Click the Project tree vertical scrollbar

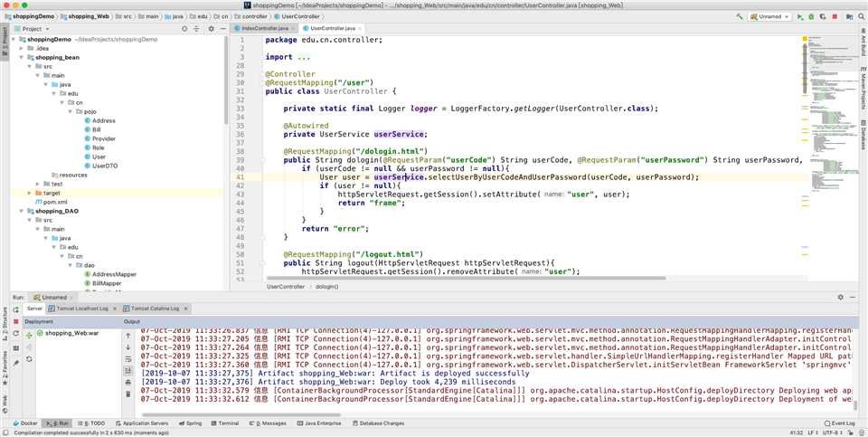(226, 81)
